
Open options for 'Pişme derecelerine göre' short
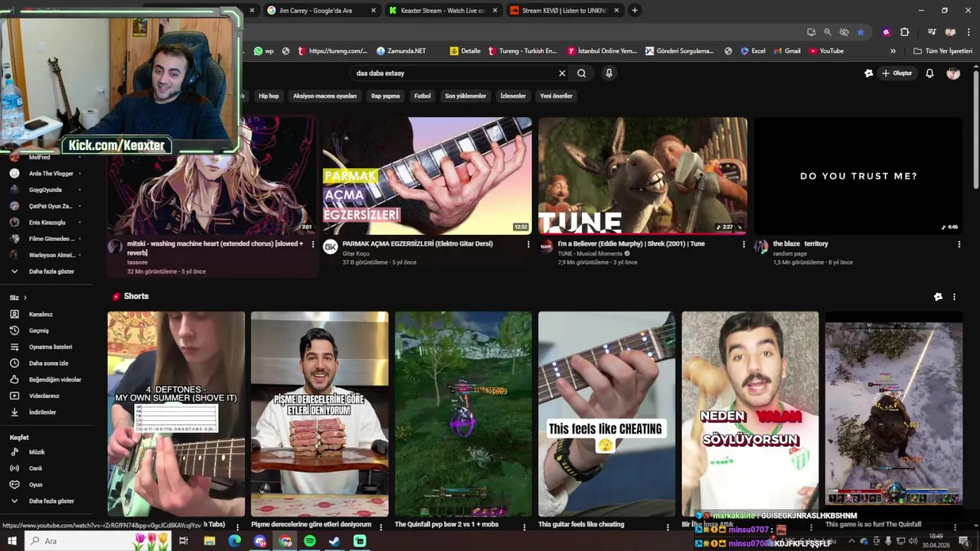coord(381,527)
